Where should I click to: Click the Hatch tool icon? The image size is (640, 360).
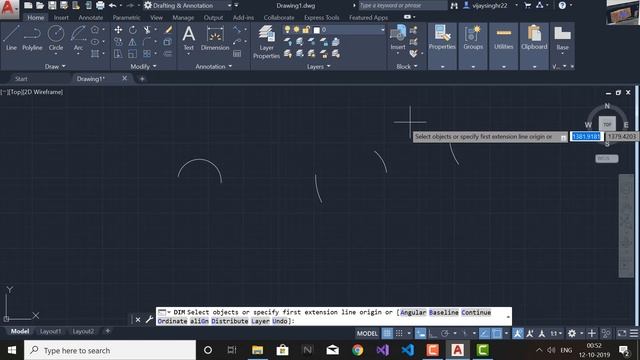click(x=95, y=53)
